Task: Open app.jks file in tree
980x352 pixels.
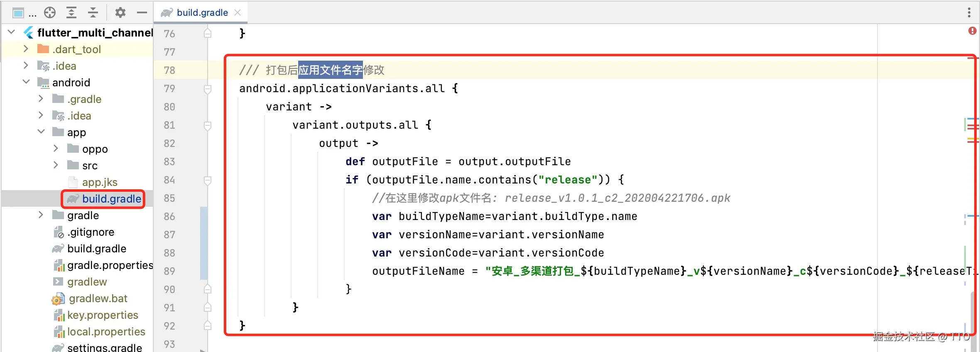Action: (x=100, y=182)
